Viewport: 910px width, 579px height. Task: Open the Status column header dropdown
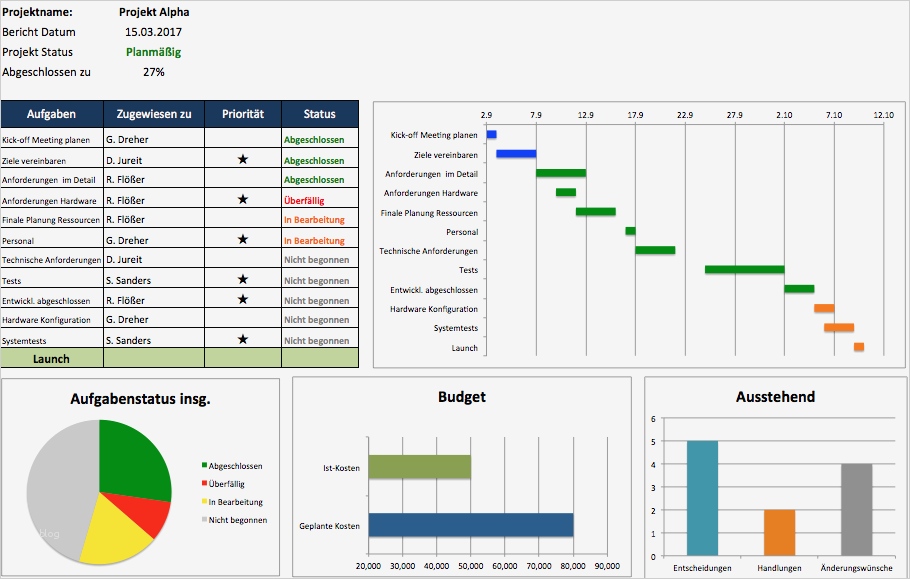(x=320, y=113)
